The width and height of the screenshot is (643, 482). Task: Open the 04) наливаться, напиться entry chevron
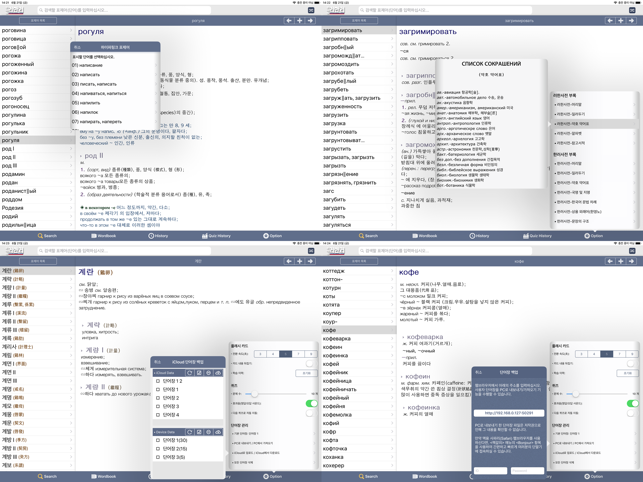point(156,94)
